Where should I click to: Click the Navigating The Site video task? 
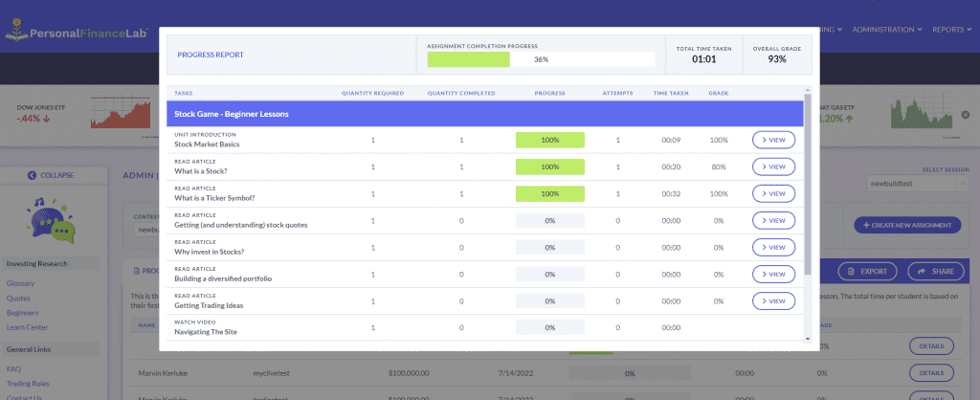(206, 332)
